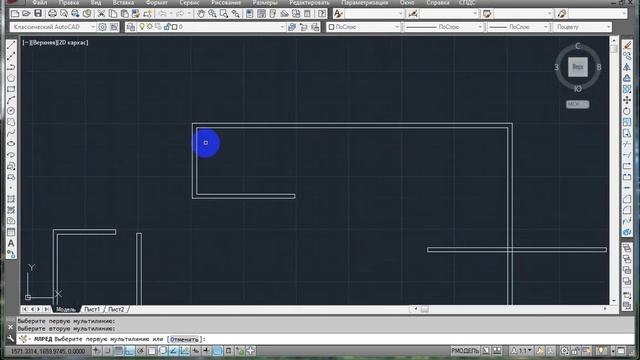This screenshot has height=360, width=640.
Task: Open the Файл menu
Action: click(40, 2)
